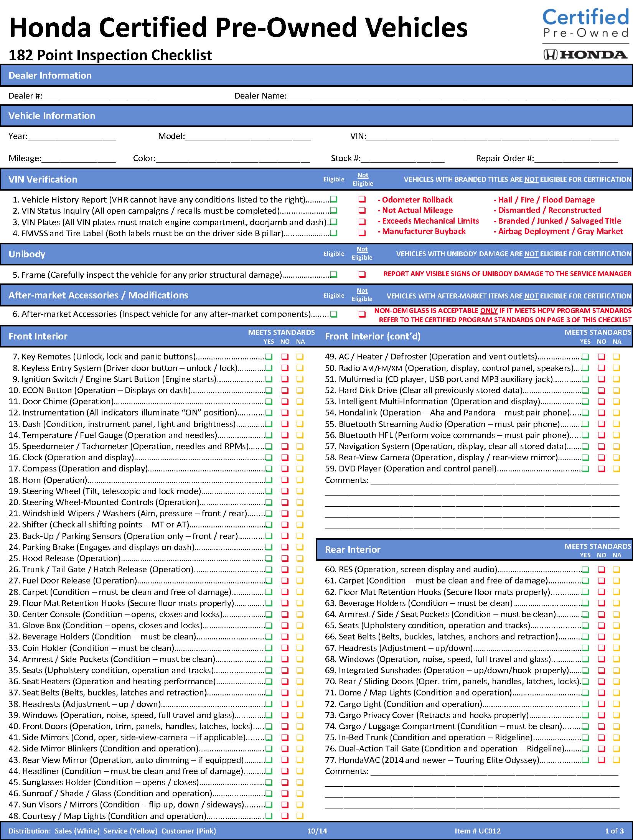The height and width of the screenshot is (840, 633).
Task: Check Eligible box for Vehicle History Report
Action: pos(334,199)
